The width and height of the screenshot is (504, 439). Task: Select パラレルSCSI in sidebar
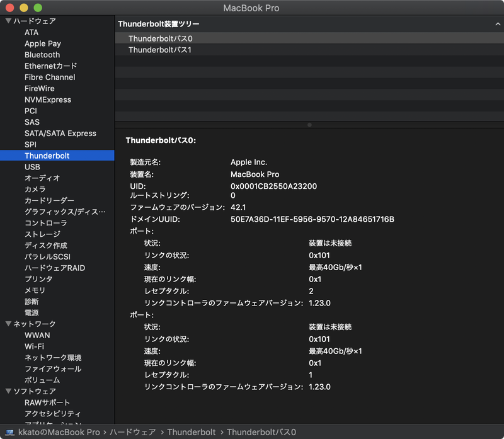(48, 257)
